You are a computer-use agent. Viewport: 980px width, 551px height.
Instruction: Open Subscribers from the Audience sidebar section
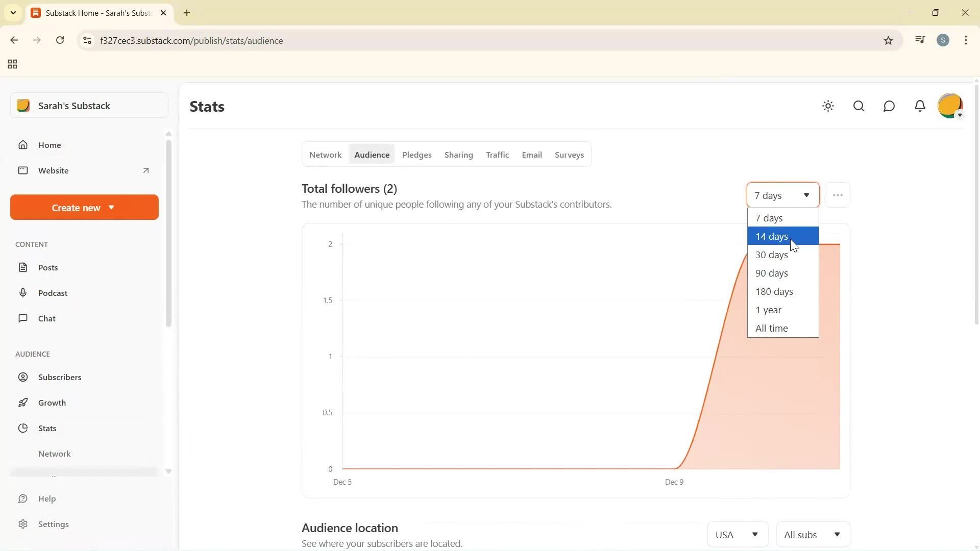coord(59,377)
